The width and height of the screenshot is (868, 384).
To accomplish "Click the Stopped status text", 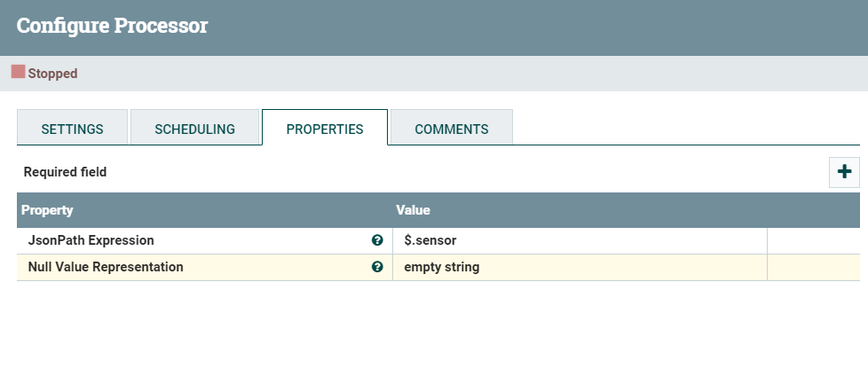I will pyautogui.click(x=52, y=74).
